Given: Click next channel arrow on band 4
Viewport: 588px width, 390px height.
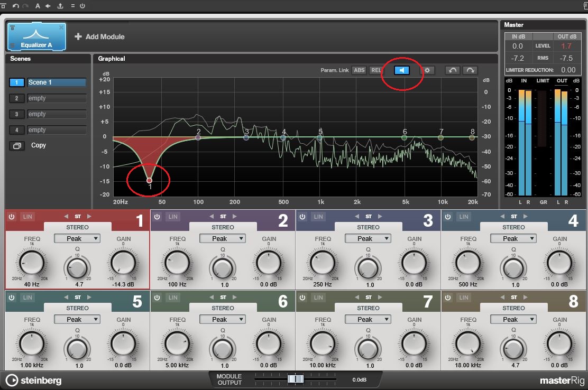Looking at the screenshot, I should click(526, 216).
